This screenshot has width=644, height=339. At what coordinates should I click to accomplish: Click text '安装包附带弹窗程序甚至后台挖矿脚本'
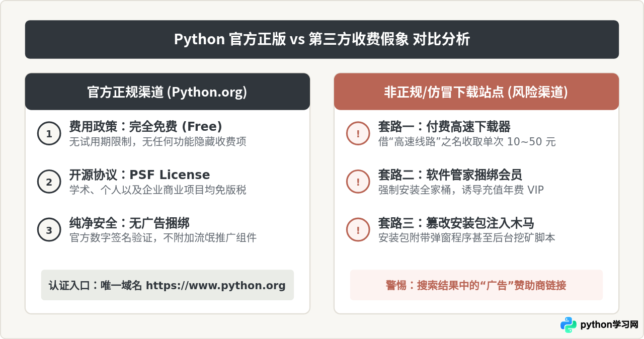pos(466,238)
